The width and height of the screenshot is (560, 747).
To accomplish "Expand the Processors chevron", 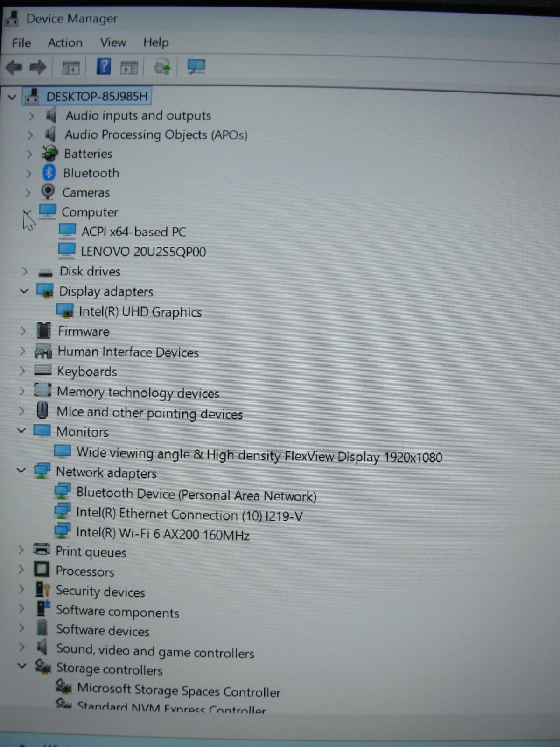I will 21,569.
